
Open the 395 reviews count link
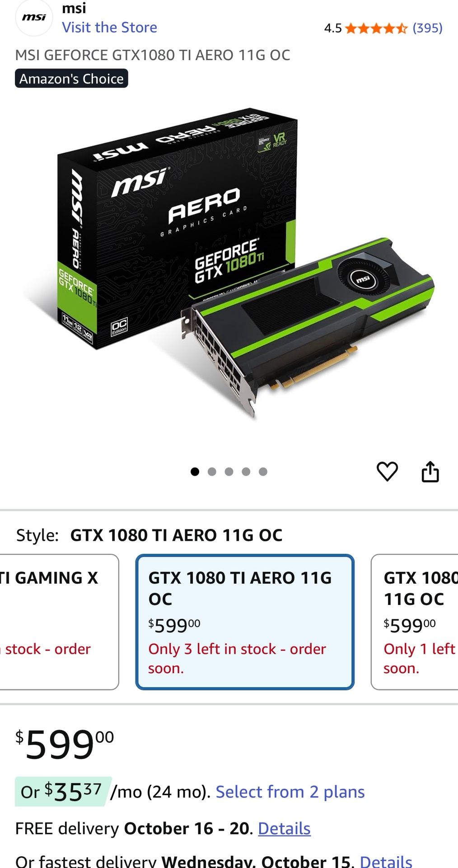tap(427, 28)
